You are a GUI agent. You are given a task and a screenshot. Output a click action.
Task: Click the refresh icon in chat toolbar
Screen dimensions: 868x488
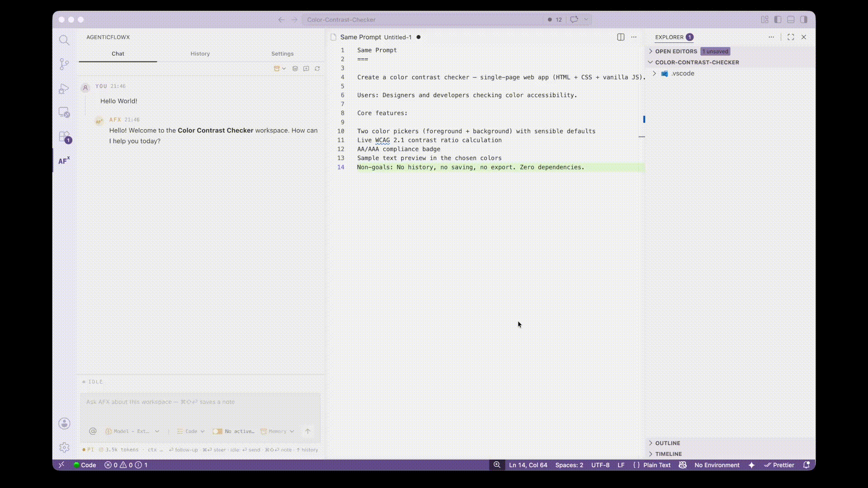point(317,69)
